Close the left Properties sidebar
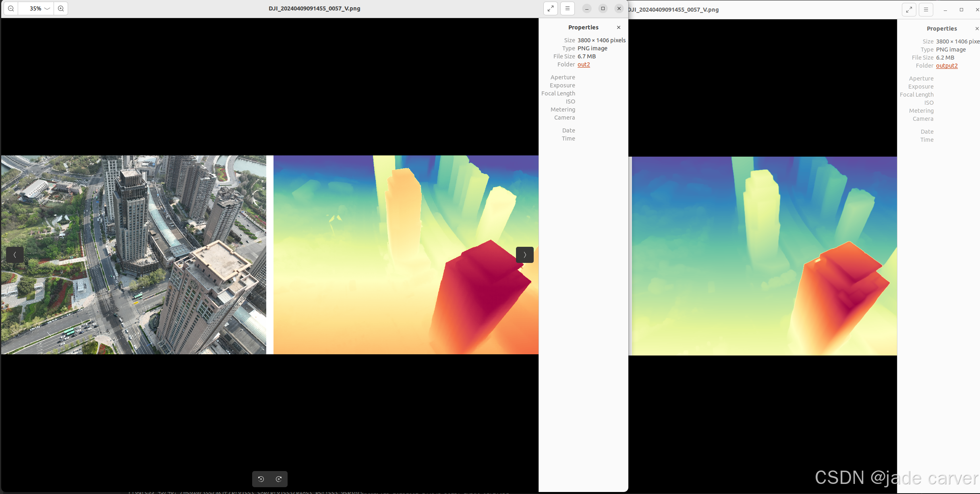 [619, 27]
